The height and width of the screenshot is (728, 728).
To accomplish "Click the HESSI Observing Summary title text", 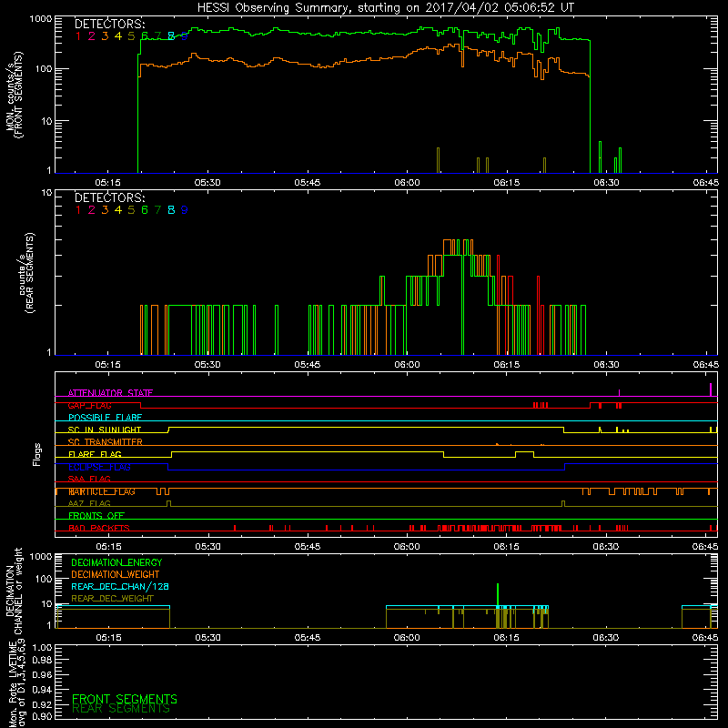I will pos(385,8).
